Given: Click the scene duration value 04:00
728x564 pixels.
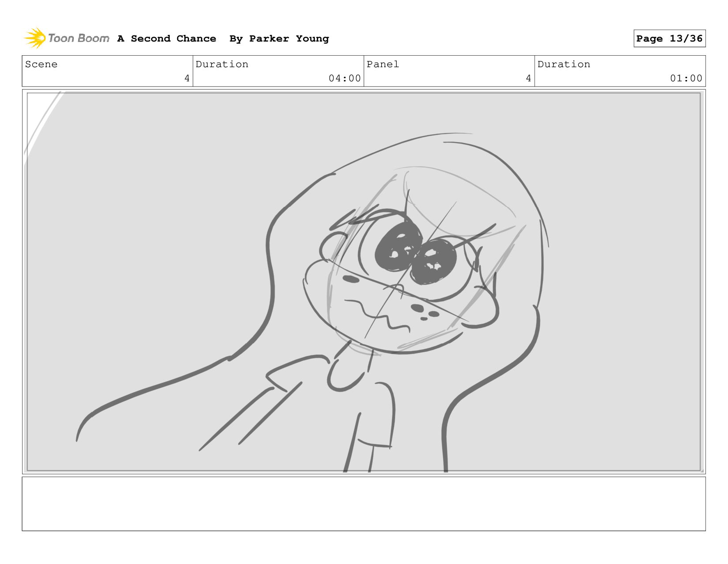Looking at the screenshot, I should (345, 78).
